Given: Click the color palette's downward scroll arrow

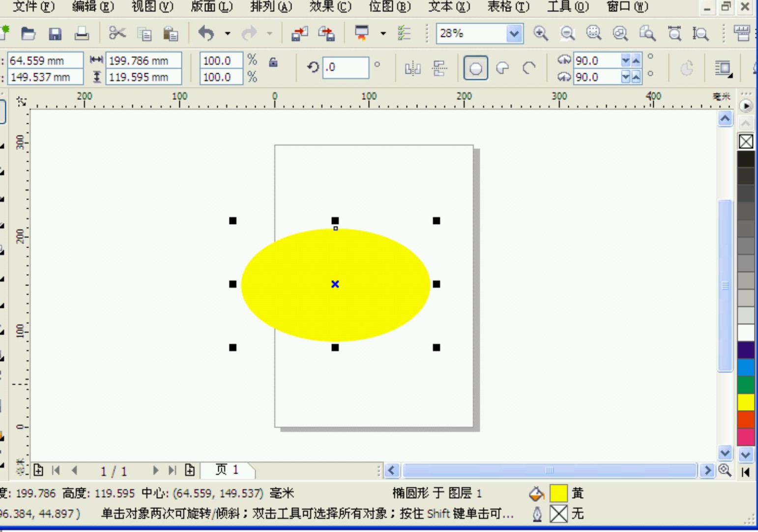Looking at the screenshot, I should (x=746, y=455).
